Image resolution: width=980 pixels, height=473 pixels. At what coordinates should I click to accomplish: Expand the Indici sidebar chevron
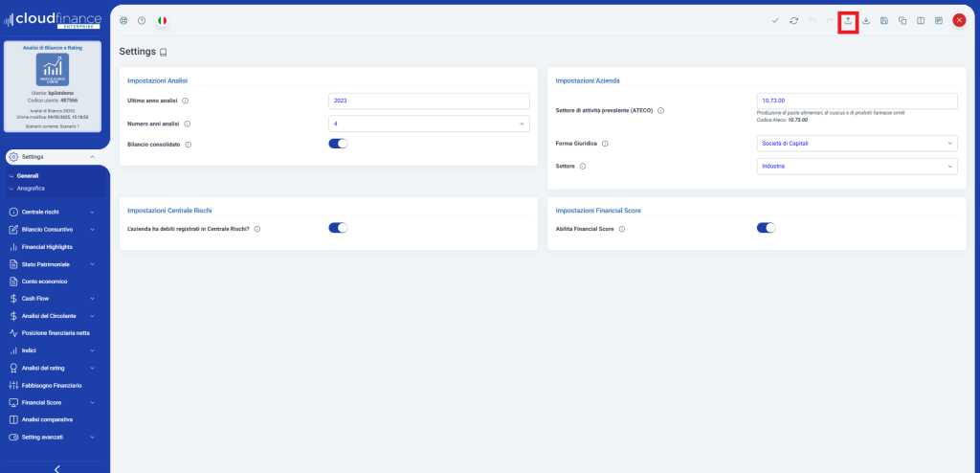(x=93, y=350)
